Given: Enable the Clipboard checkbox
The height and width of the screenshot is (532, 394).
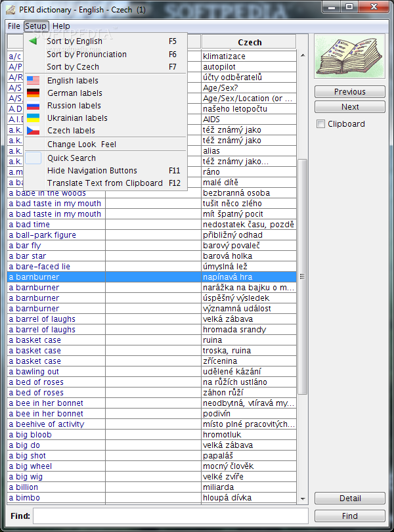Looking at the screenshot, I should click(x=320, y=124).
